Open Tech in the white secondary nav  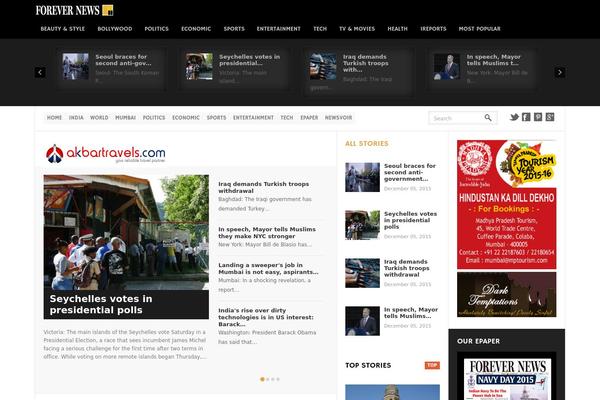[x=287, y=118]
